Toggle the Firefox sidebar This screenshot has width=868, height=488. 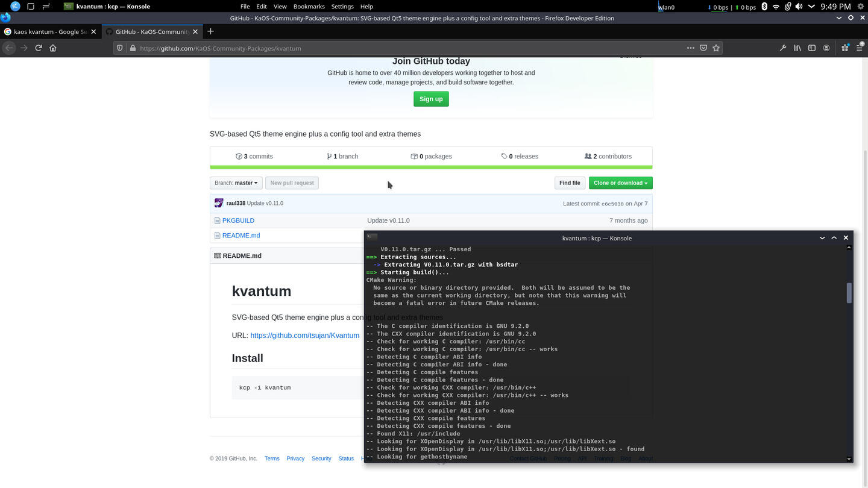(x=812, y=48)
